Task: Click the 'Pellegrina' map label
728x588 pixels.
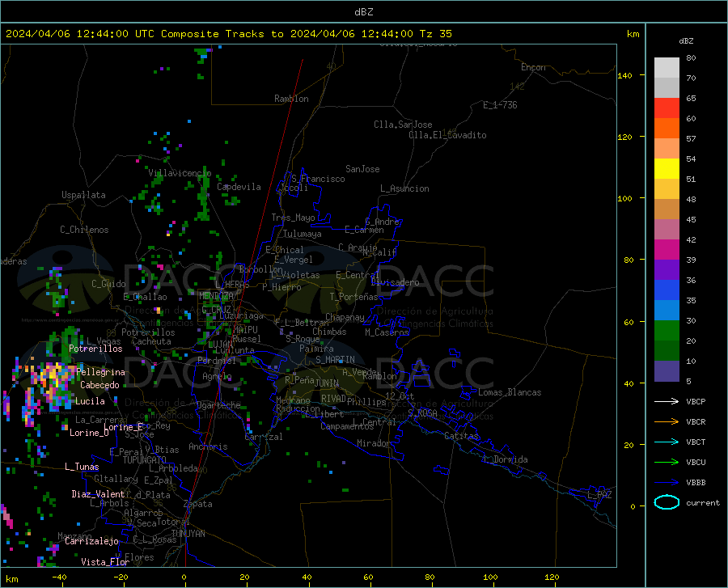Action: (x=101, y=372)
